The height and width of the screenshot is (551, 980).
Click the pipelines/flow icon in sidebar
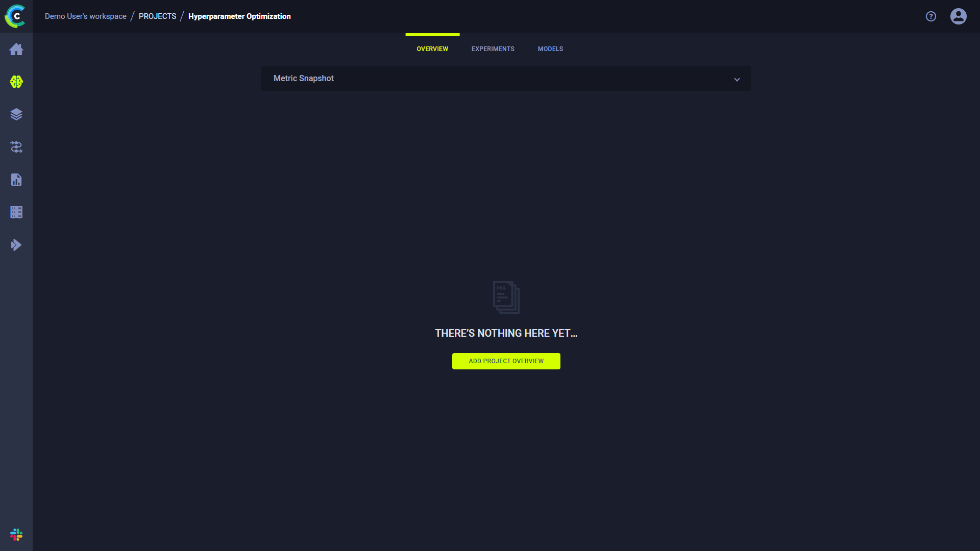pyautogui.click(x=16, y=146)
